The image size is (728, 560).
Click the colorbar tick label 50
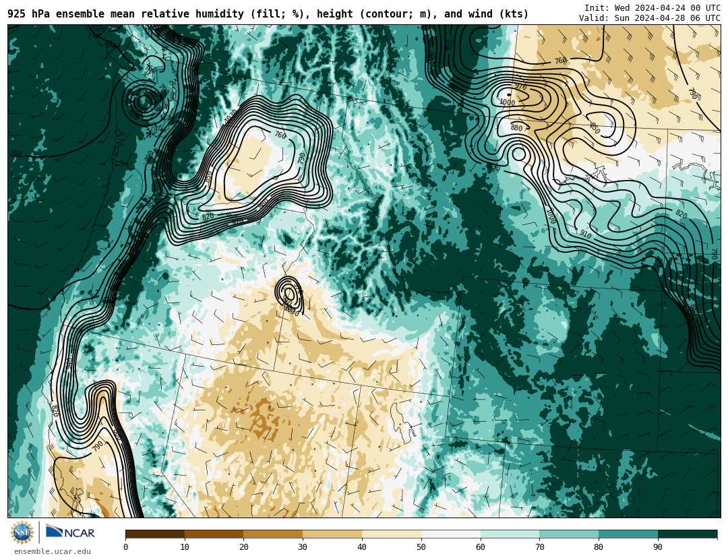pos(421,547)
